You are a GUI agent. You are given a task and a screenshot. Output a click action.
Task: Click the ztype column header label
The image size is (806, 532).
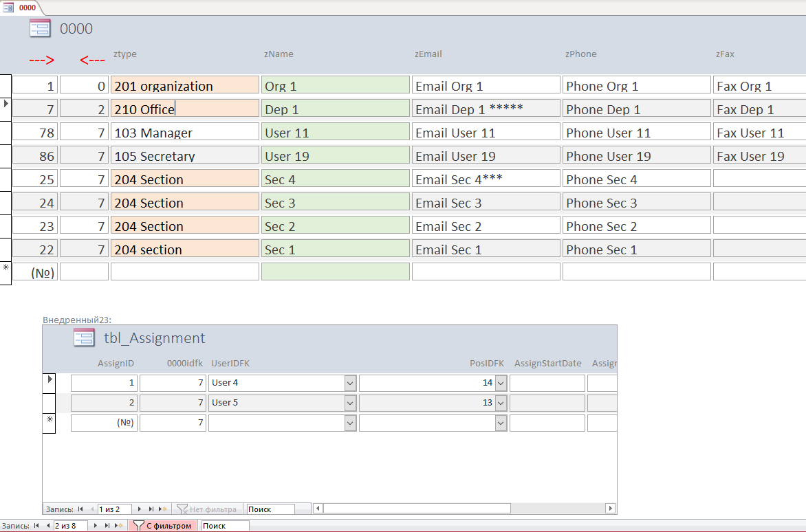tap(125, 54)
